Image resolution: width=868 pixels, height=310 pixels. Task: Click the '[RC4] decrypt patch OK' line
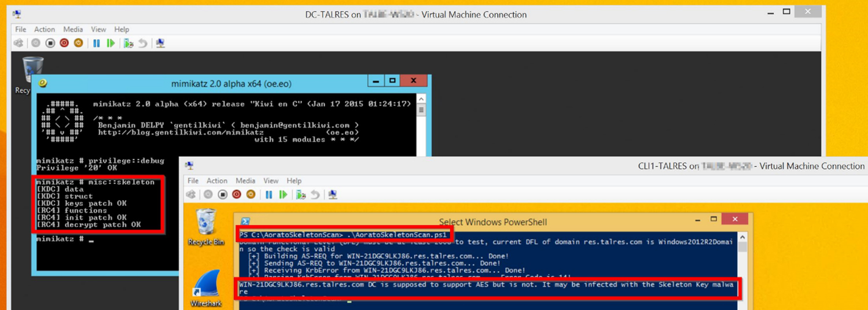click(88, 224)
